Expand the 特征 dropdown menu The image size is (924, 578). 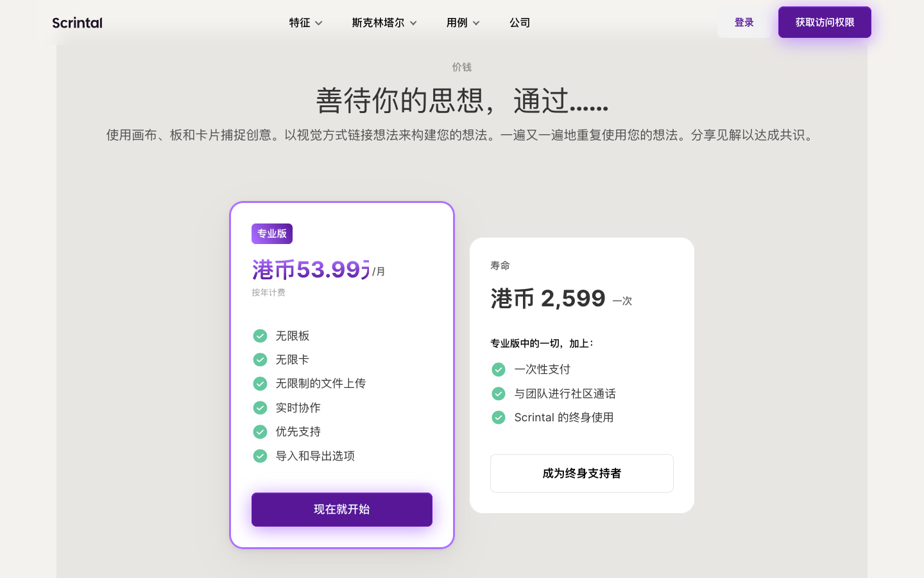tap(305, 22)
